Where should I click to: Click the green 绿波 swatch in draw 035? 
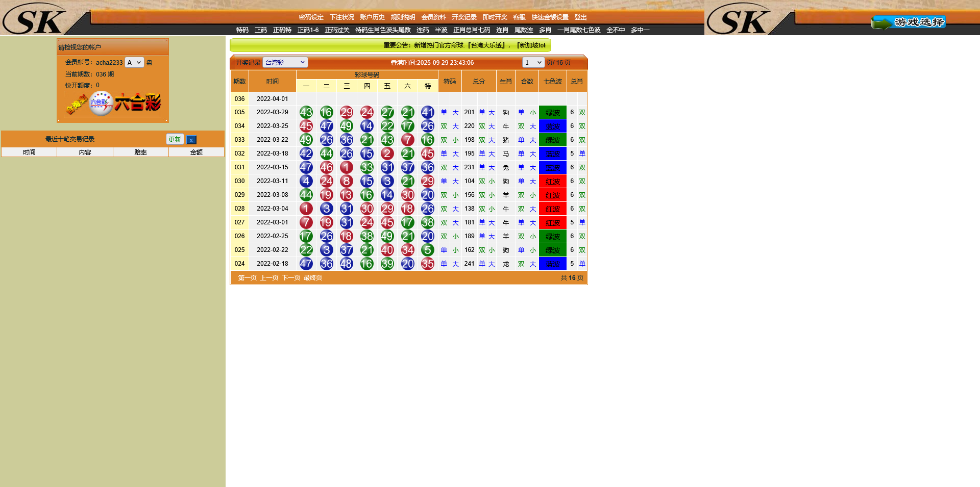pyautogui.click(x=553, y=112)
